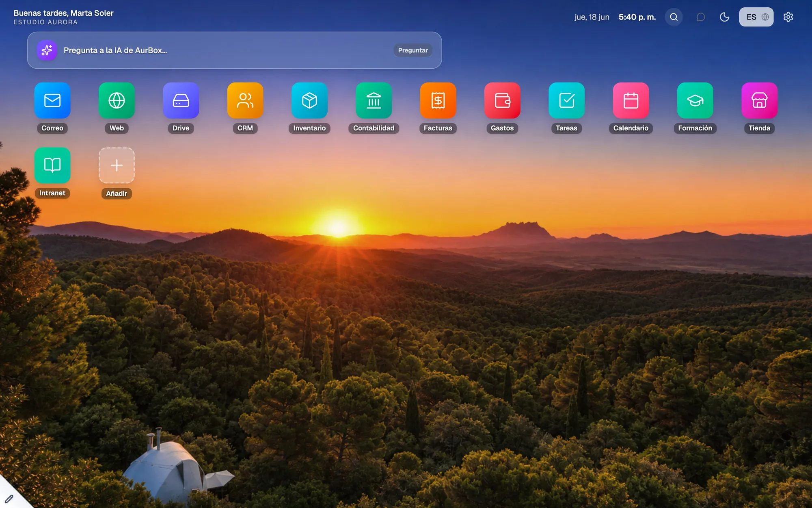Open the Contabilidad bank app icon

[374, 100]
